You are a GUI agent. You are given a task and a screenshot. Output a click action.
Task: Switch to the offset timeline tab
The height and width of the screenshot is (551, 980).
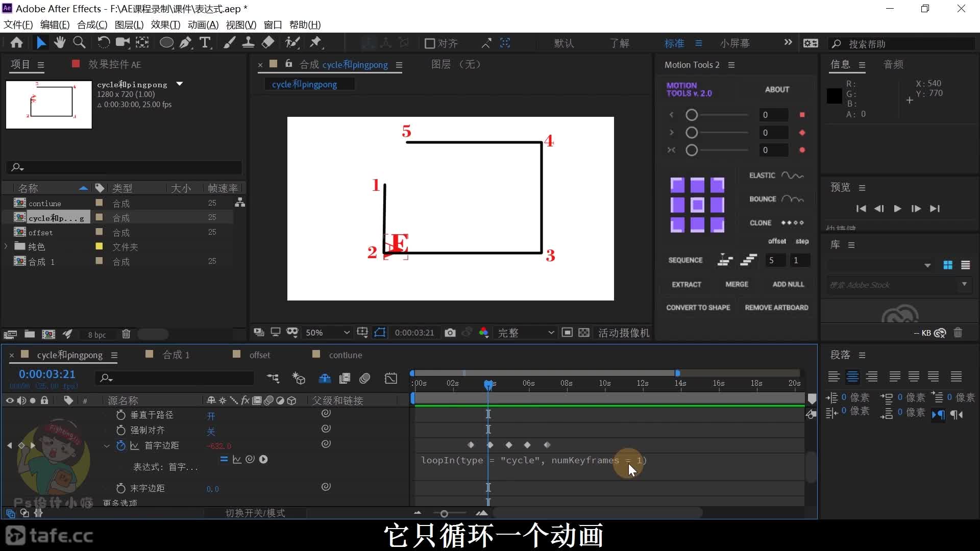point(260,355)
